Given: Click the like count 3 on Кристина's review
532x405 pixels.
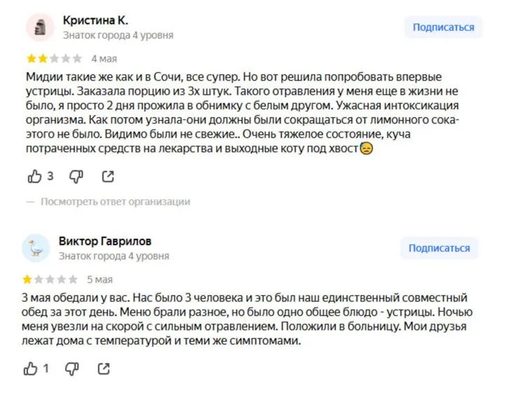Looking at the screenshot, I should (50, 176).
